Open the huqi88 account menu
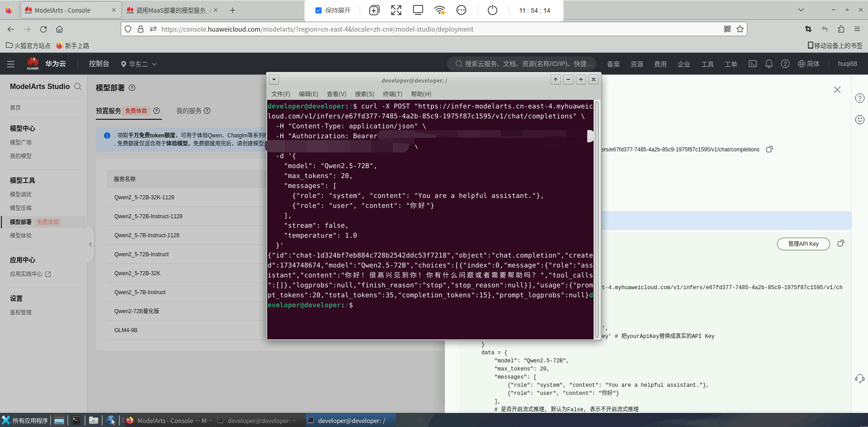868x427 pixels. [x=848, y=64]
